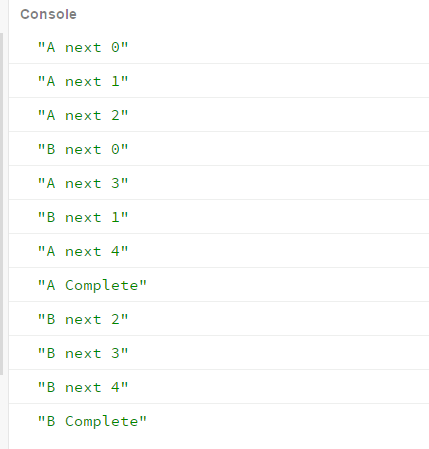The height and width of the screenshot is (449, 429).
Task: Click the "B next 4" output line
Action: pos(219,387)
